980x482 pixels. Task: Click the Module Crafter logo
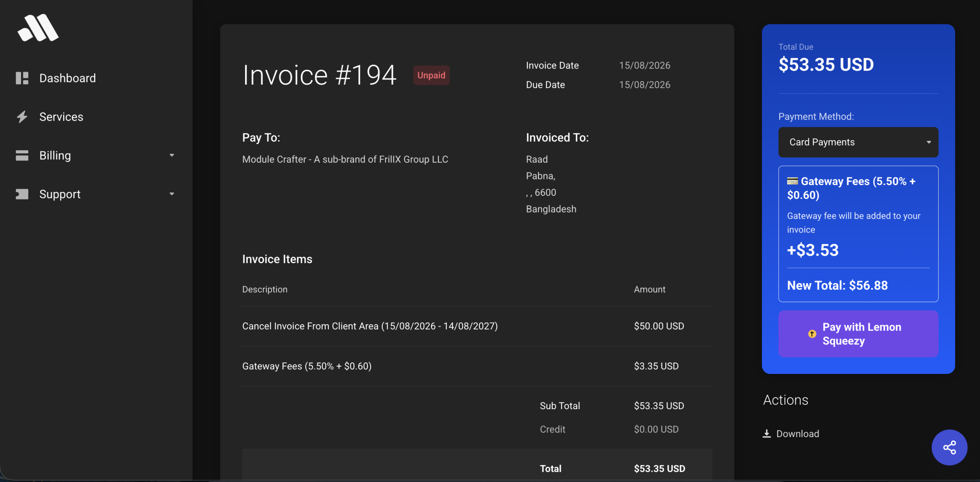click(x=38, y=28)
